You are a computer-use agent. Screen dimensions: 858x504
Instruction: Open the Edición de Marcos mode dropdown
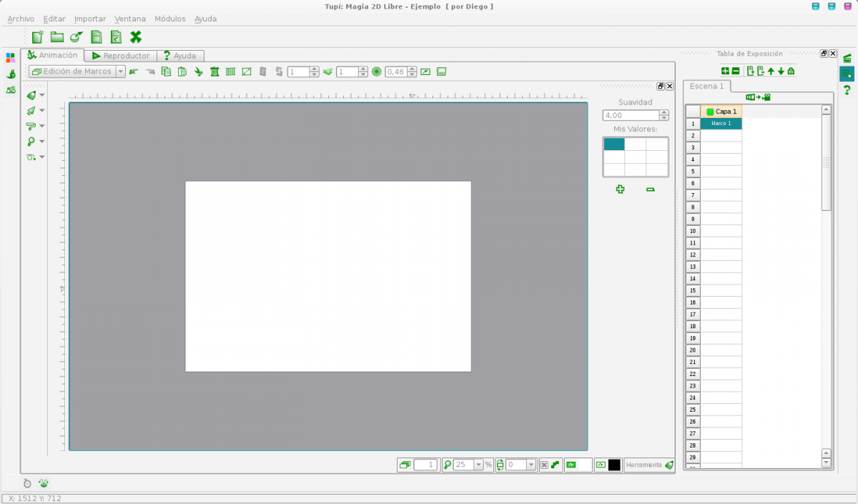[119, 71]
